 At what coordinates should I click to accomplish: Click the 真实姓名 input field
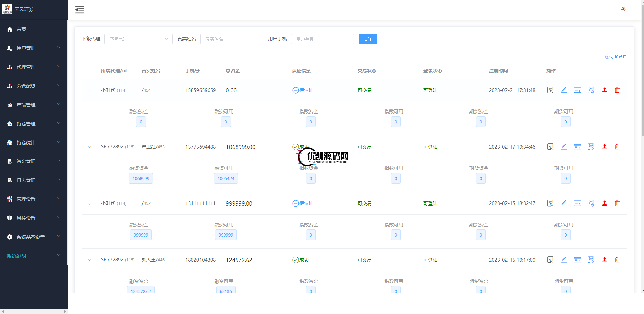pyautogui.click(x=232, y=39)
